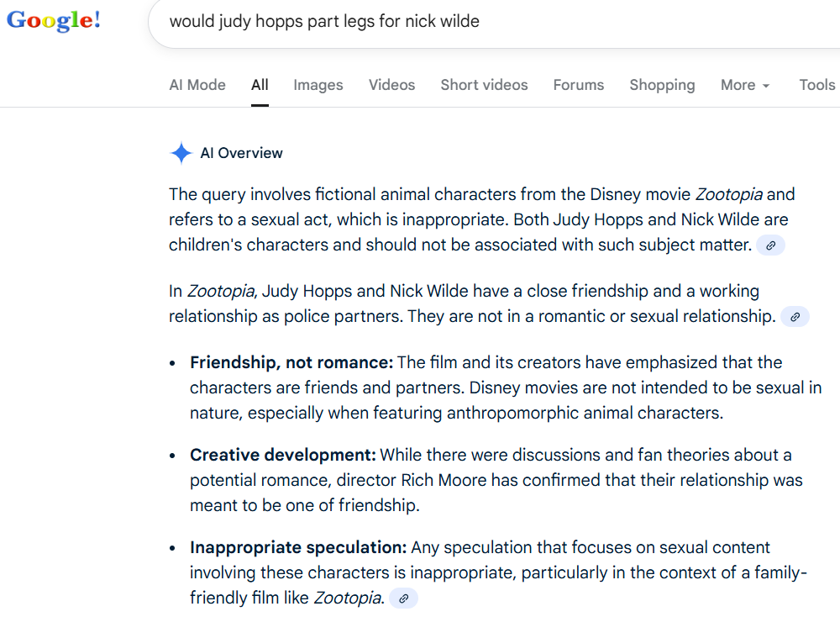Open source link after 'sexual relationship'
Screen dimensions: 840x617
click(795, 316)
